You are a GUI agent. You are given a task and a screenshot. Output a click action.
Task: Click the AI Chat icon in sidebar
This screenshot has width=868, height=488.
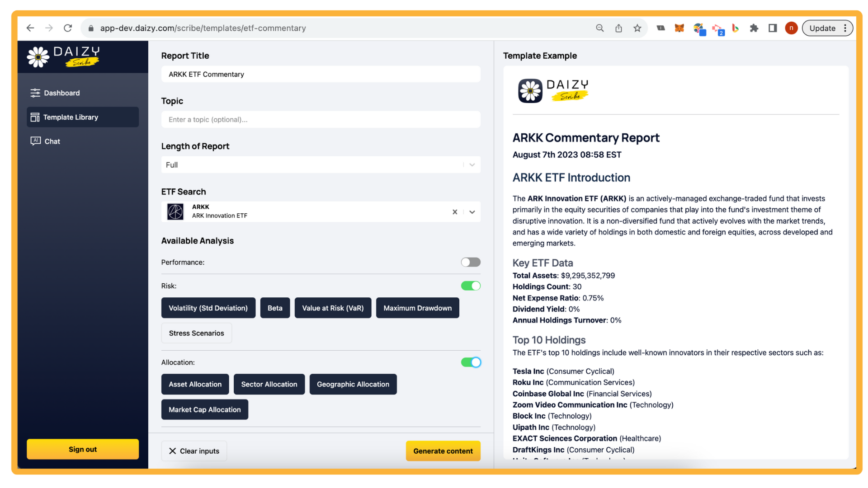point(35,141)
